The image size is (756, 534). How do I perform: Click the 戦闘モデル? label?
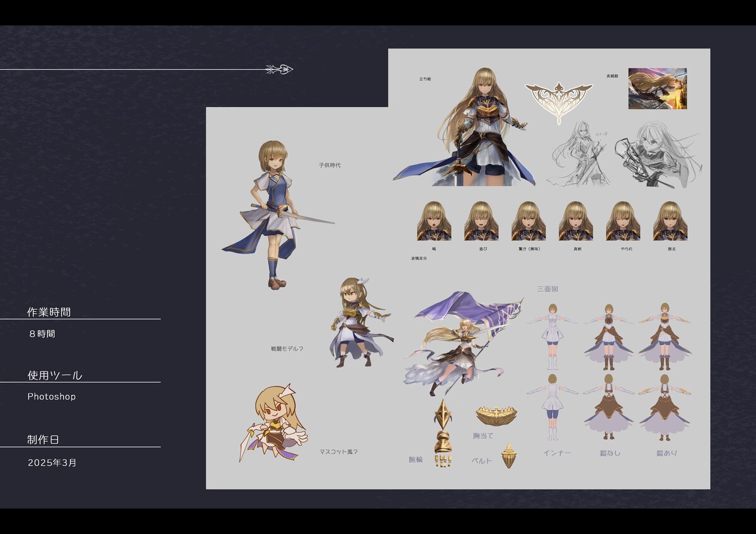coord(287,348)
